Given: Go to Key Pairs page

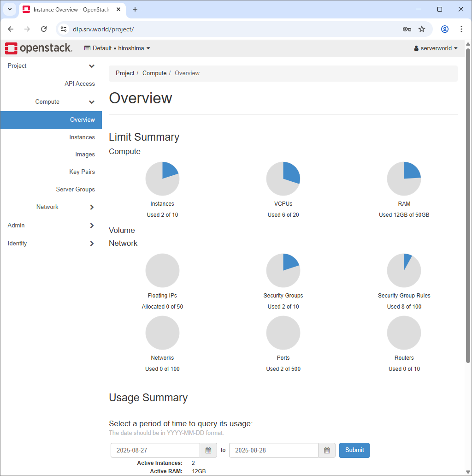Looking at the screenshot, I should click(x=82, y=172).
